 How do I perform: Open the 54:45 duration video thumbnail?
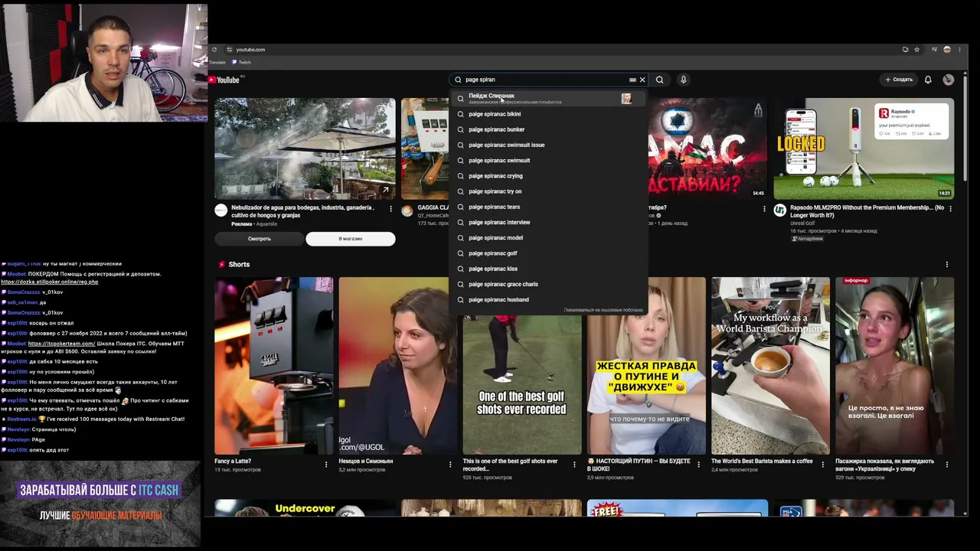[x=707, y=148]
